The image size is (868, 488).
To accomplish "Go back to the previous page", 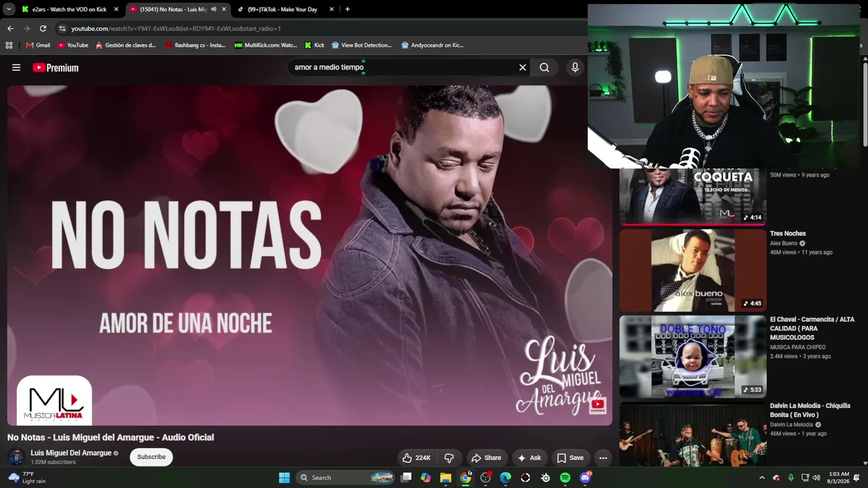I will point(10,28).
